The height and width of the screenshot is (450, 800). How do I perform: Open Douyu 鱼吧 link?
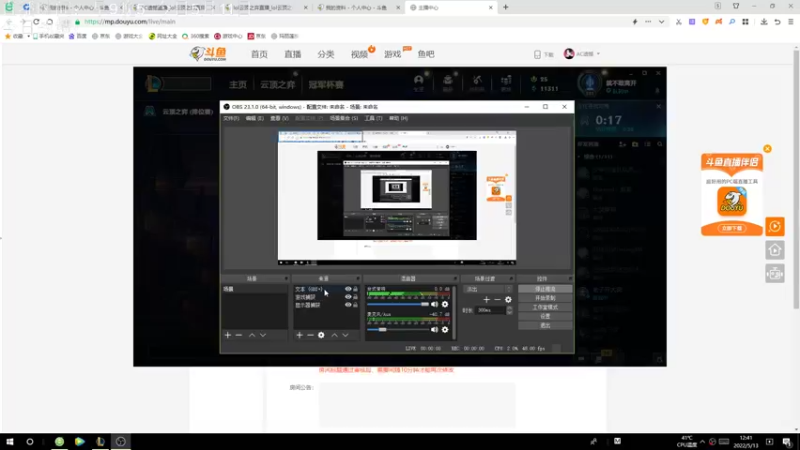click(x=426, y=54)
